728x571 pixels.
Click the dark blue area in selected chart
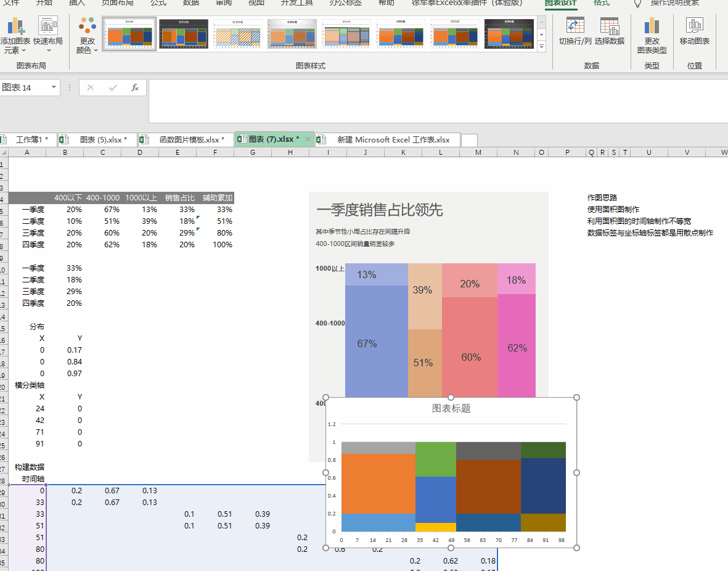[x=543, y=485]
